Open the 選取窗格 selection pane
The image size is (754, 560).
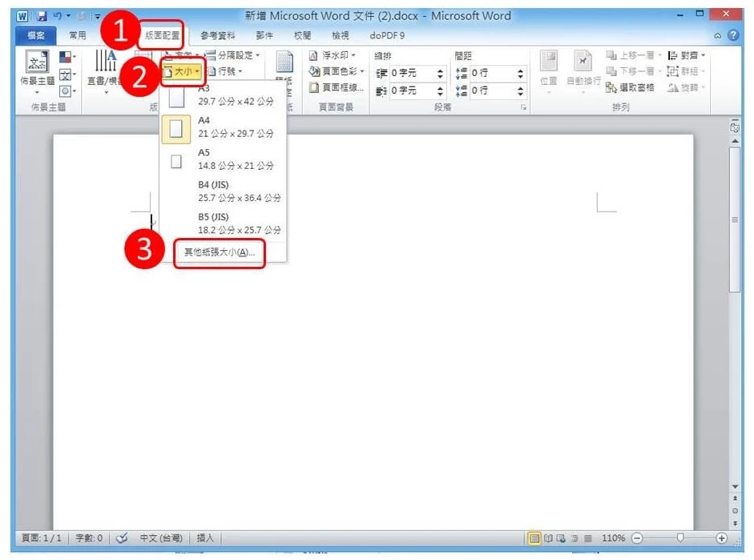(631, 88)
